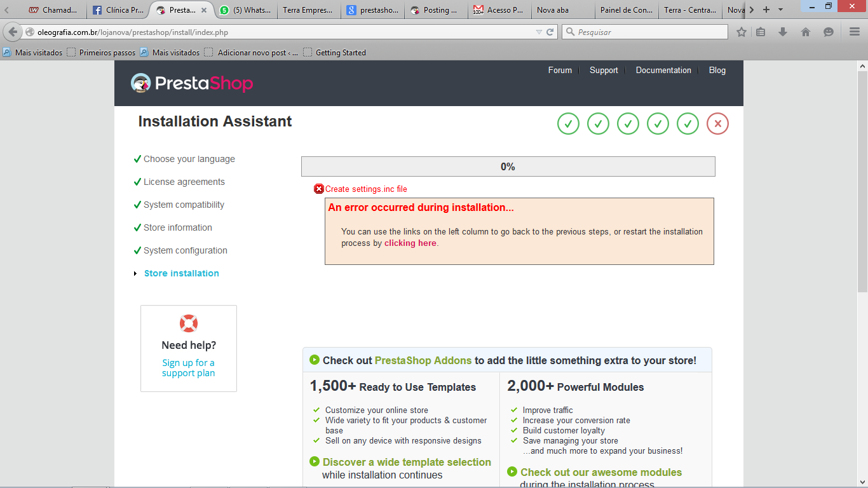Click the globe site identity icon
Image resolution: width=868 pixels, height=488 pixels.
coord(29,32)
